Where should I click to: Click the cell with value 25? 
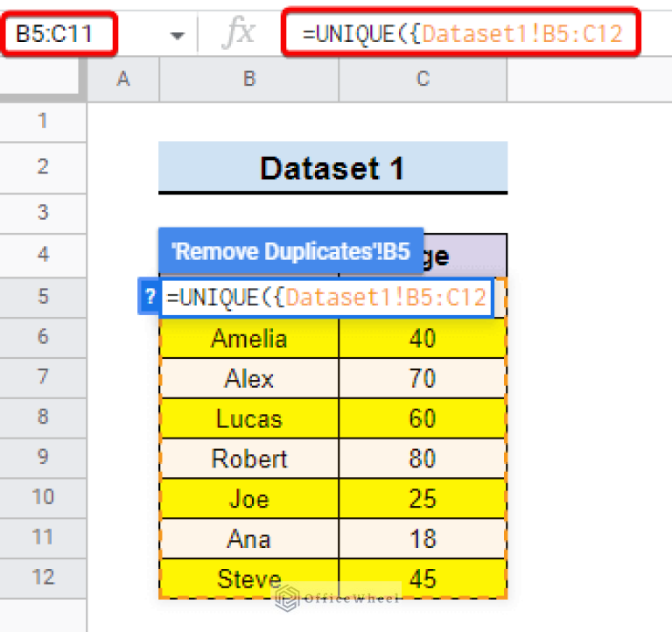[423, 499]
